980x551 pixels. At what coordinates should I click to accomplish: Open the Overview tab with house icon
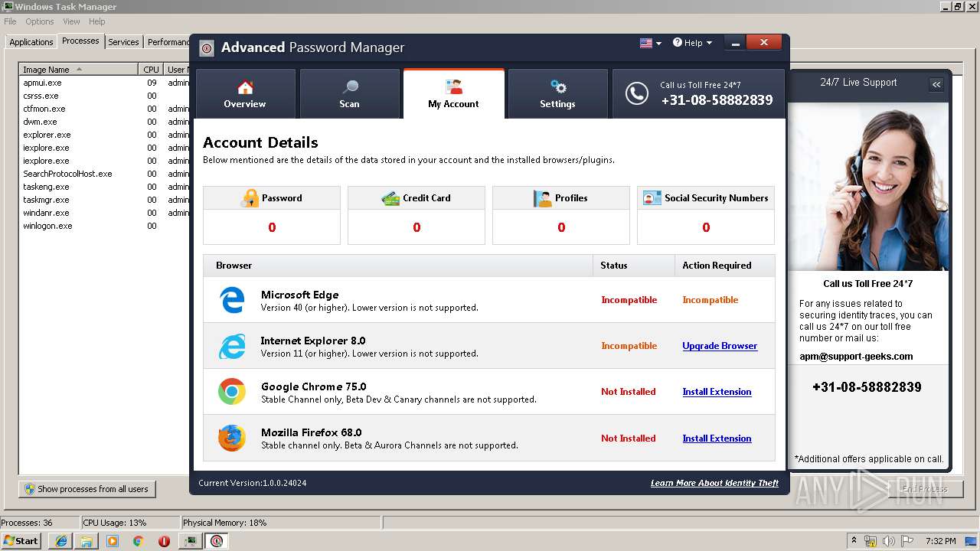click(x=245, y=94)
